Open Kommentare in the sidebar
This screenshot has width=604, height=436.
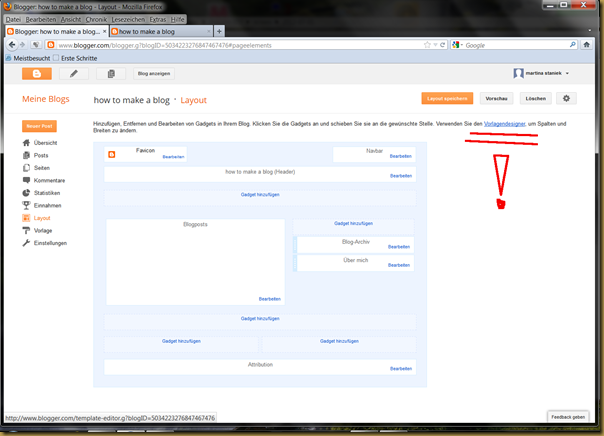[x=49, y=181]
